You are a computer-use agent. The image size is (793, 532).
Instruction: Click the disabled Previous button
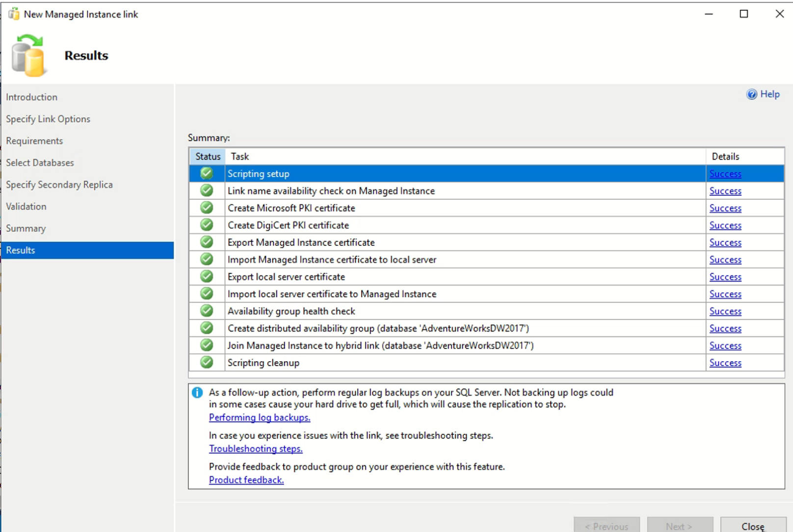tap(607, 525)
